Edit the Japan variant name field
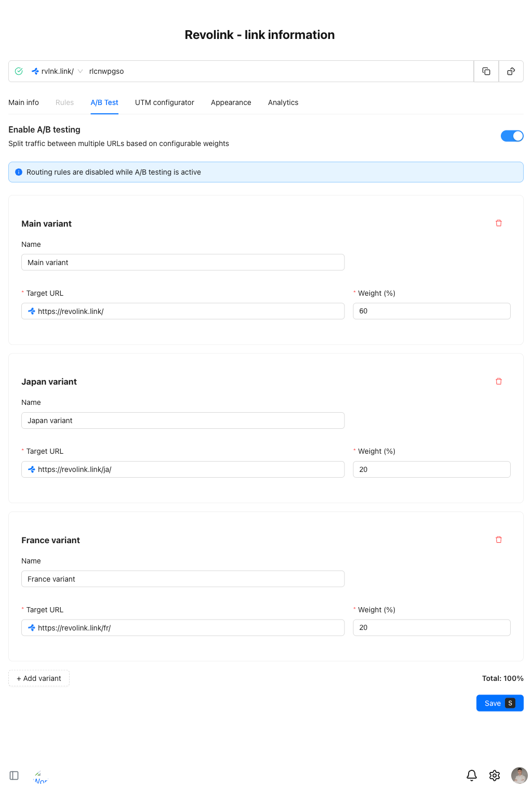This screenshot has width=532, height=788. (183, 421)
